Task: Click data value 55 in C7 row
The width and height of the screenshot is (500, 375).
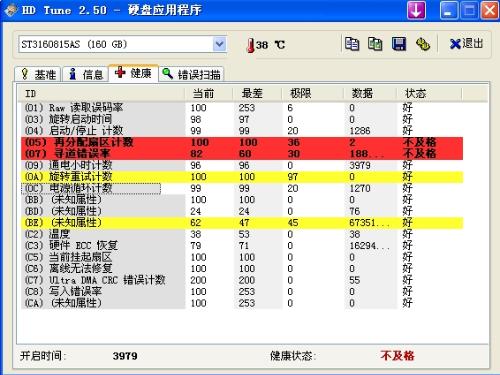Action: (x=355, y=280)
